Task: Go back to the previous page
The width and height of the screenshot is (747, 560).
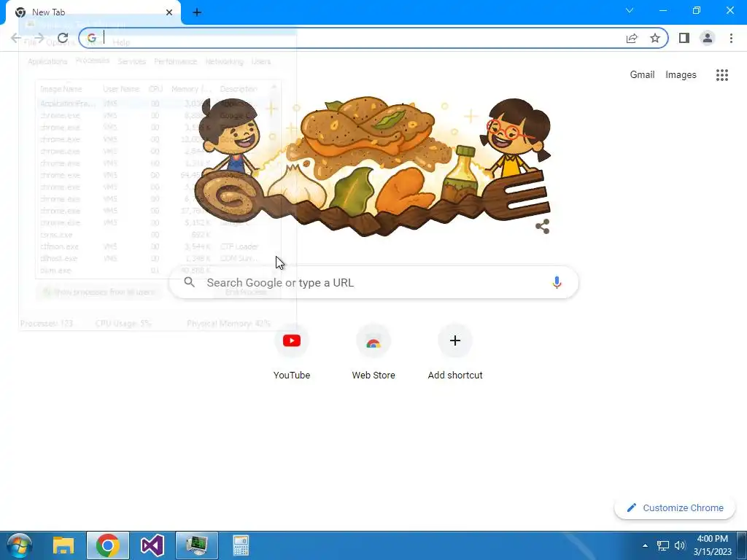Action: [16, 38]
